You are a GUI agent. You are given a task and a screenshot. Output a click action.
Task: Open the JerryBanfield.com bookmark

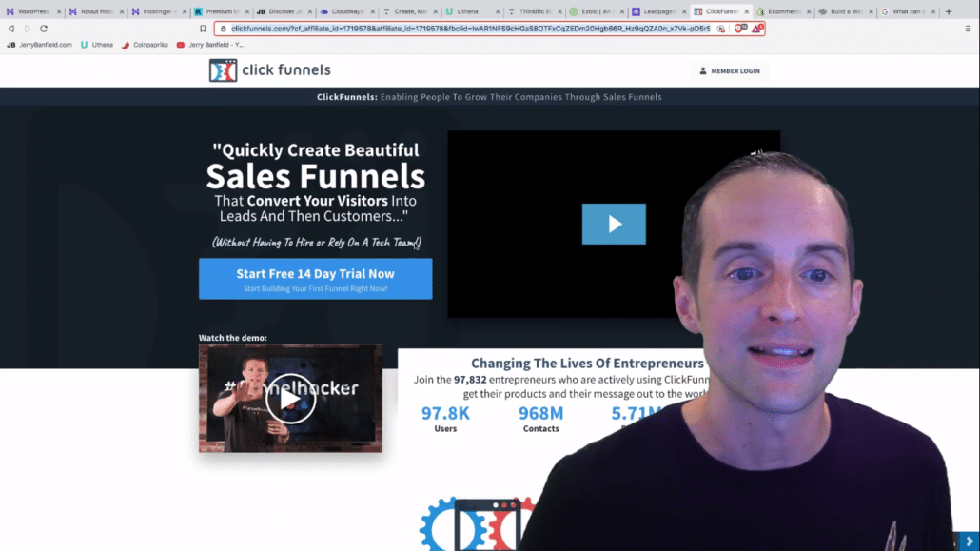pyautogui.click(x=39, y=45)
